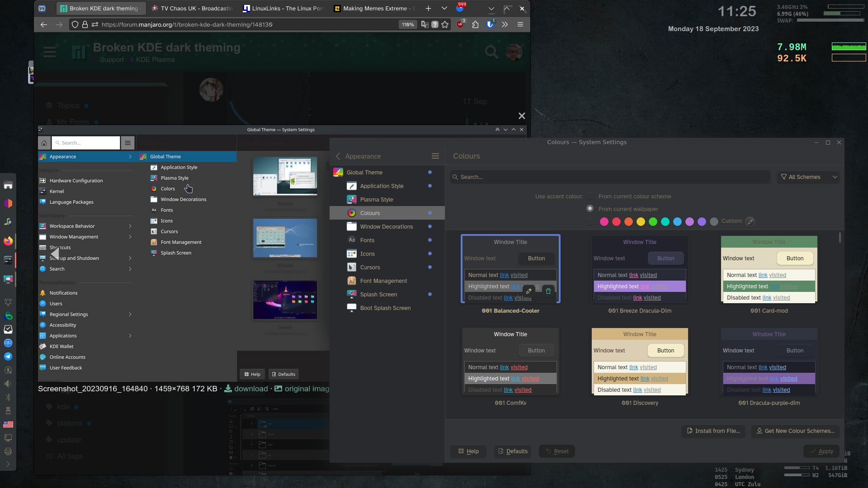This screenshot has width=868, height=488.
Task: Switch to Broken KDE dark theming tab
Action: click(101, 8)
